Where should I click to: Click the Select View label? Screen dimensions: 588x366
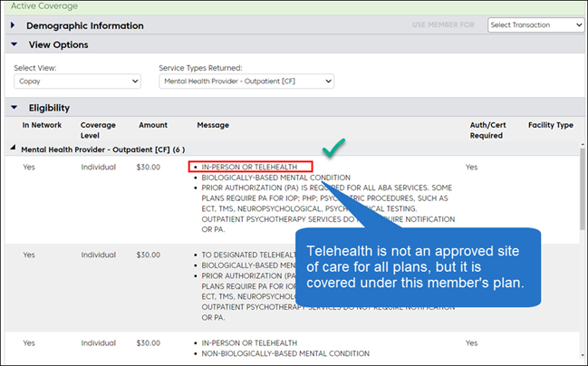click(x=35, y=68)
